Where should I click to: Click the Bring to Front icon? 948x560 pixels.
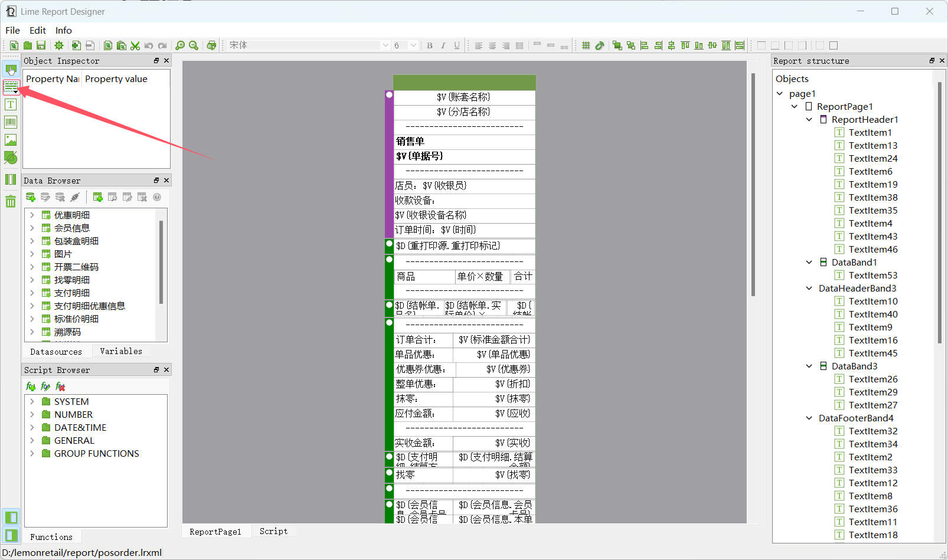click(617, 45)
